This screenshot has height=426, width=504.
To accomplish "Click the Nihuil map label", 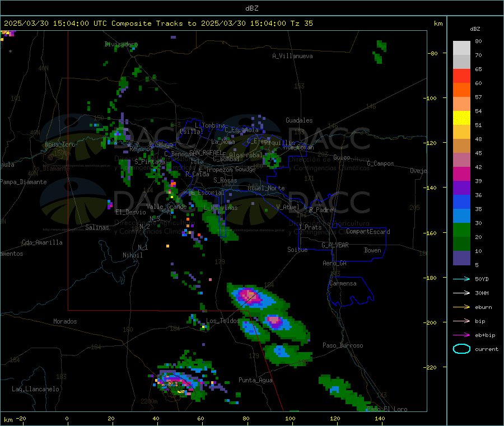I will [x=133, y=255].
